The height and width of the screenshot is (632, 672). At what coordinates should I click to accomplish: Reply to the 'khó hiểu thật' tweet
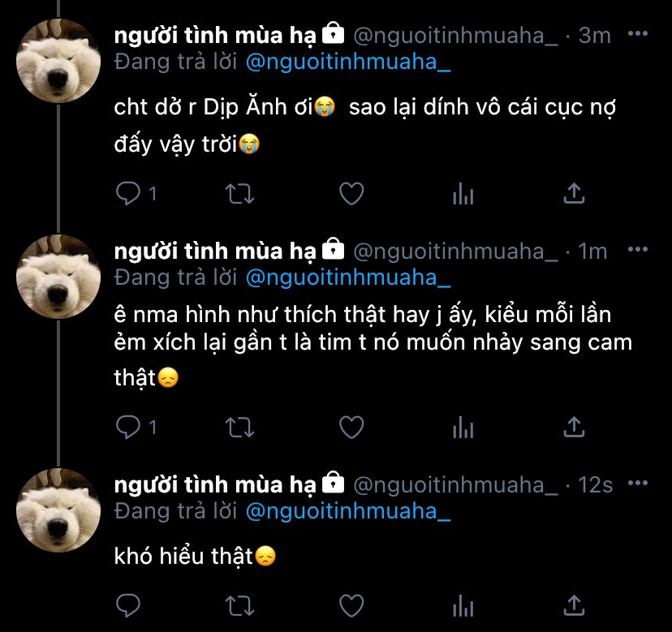click(128, 605)
